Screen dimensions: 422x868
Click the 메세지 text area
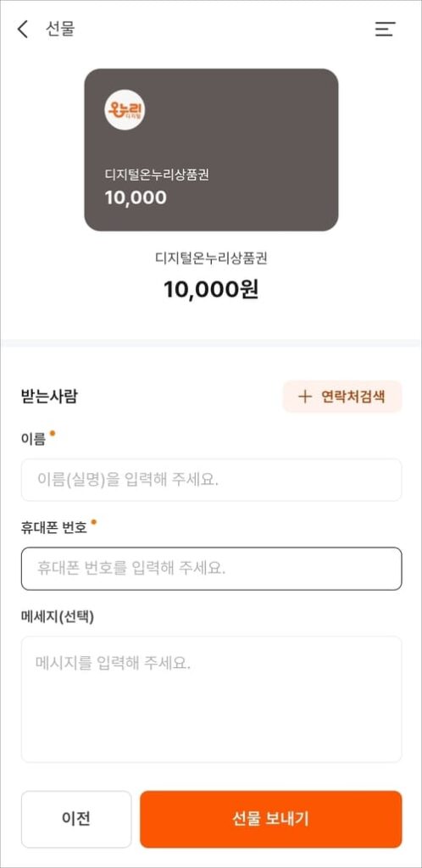coord(211,699)
